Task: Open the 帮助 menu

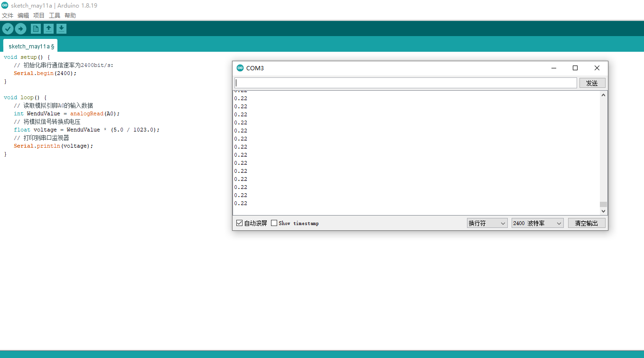Action: [70, 16]
